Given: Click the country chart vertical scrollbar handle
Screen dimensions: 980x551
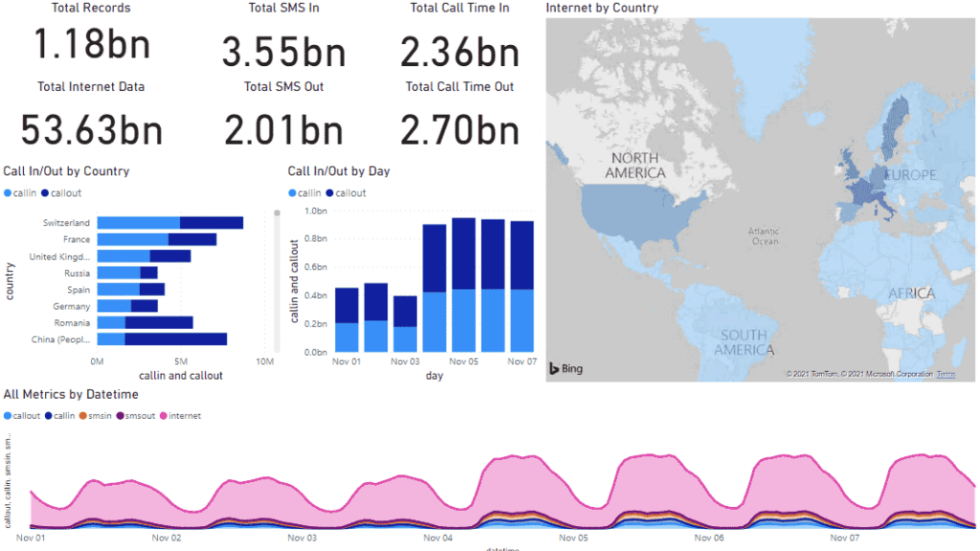Looking at the screenshot, I should coord(277,213).
